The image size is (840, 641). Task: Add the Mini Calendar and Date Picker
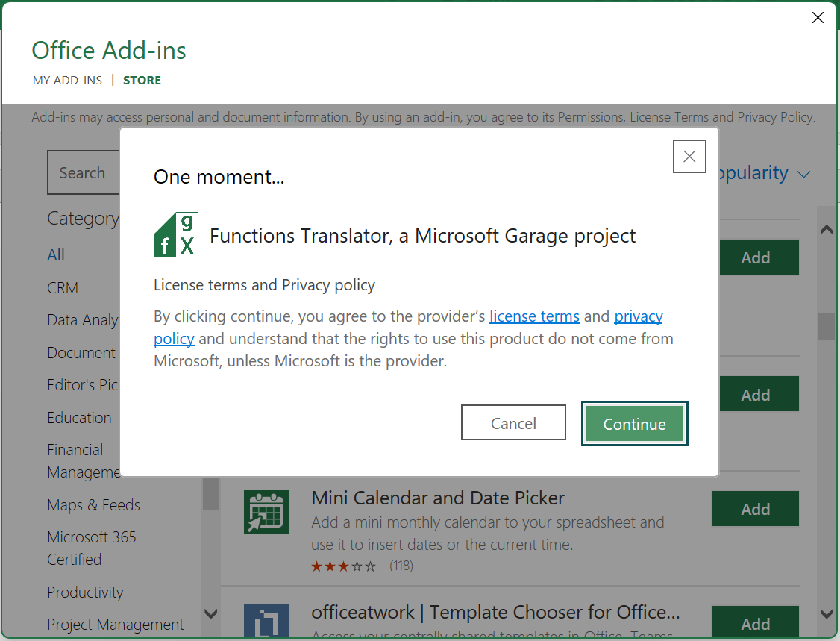point(756,508)
